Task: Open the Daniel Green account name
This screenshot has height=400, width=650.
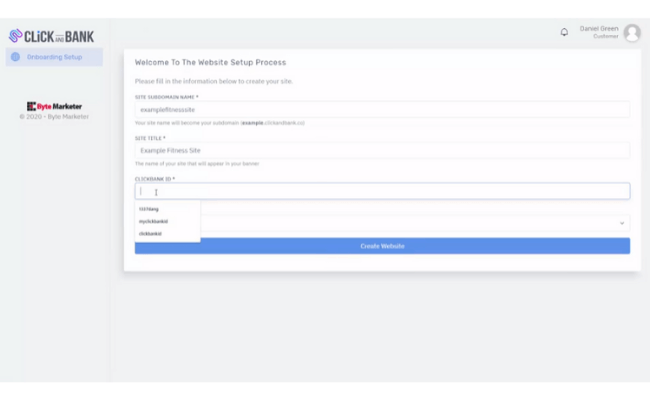Action: pos(599,29)
